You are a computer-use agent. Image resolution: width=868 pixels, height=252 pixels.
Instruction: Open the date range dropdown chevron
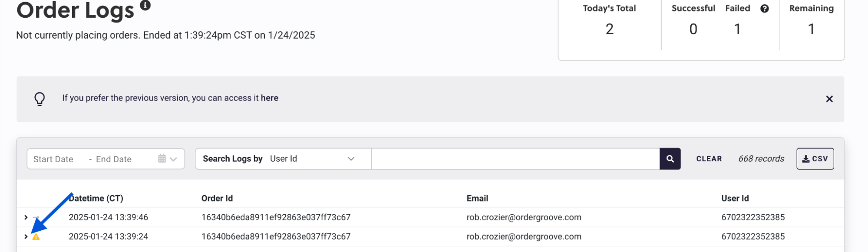pos(173,159)
